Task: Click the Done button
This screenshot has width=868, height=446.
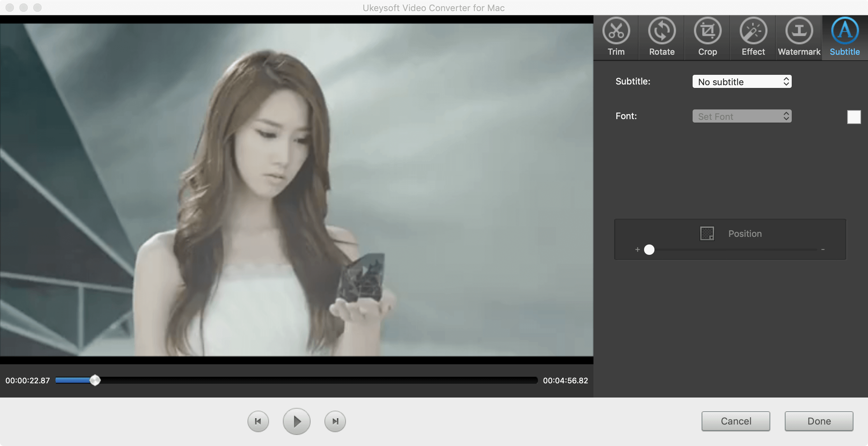Action: (819, 421)
